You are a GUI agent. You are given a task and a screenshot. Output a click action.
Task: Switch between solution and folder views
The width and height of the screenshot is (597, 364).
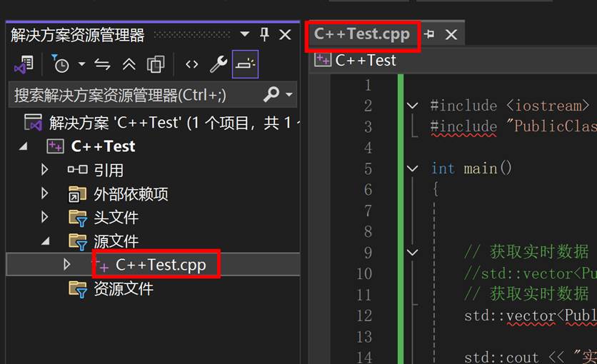24,64
